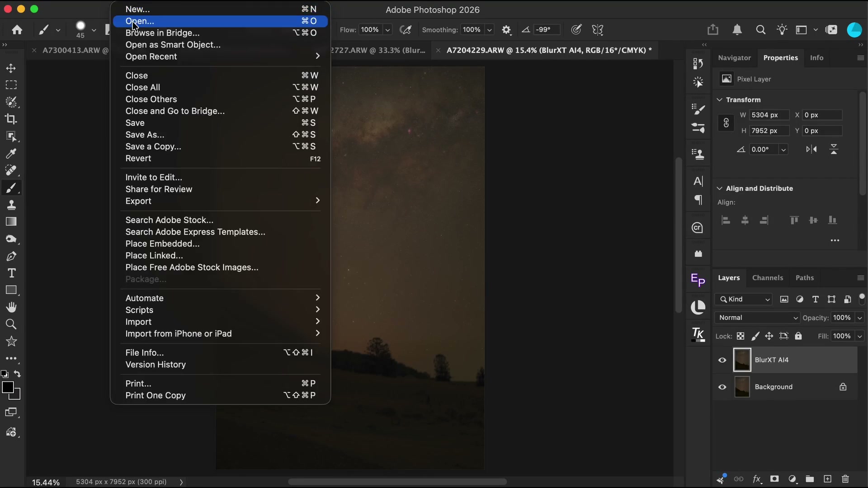Open layer styles fx menu
The height and width of the screenshot is (488, 868).
[x=757, y=479]
